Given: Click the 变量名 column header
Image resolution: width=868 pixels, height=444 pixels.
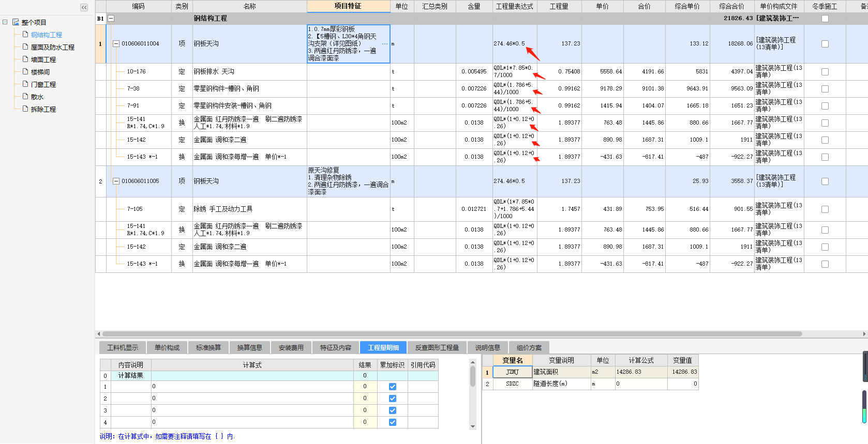Looking at the screenshot, I should (x=513, y=360).
